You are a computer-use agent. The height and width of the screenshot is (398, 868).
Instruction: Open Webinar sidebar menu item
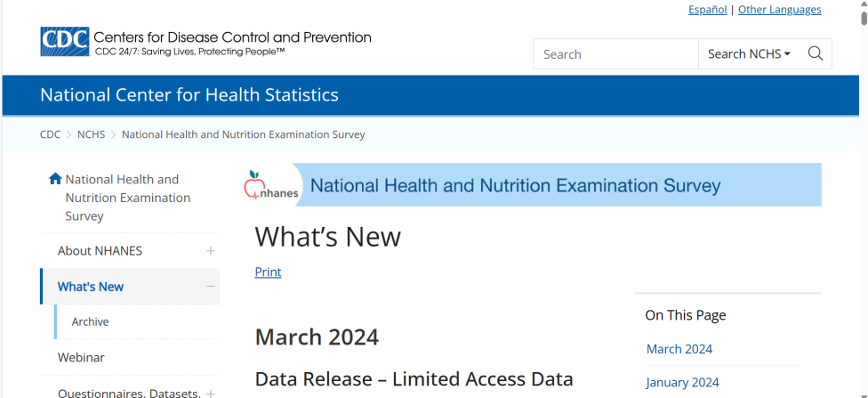pyautogui.click(x=81, y=357)
